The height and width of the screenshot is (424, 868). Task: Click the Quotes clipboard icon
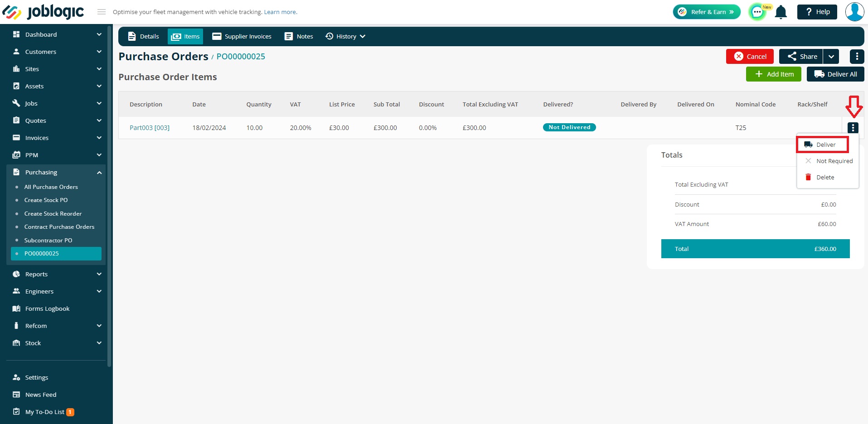[16, 120]
